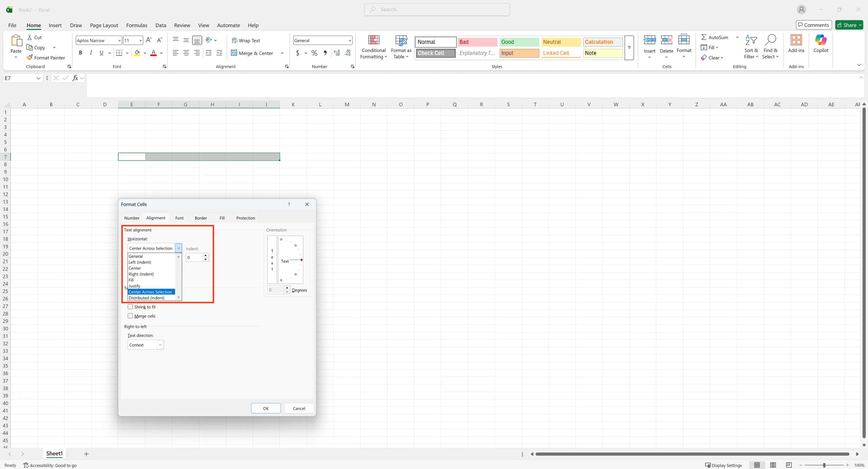Apply italic formatting
The height and width of the screenshot is (469, 868).
91,53
